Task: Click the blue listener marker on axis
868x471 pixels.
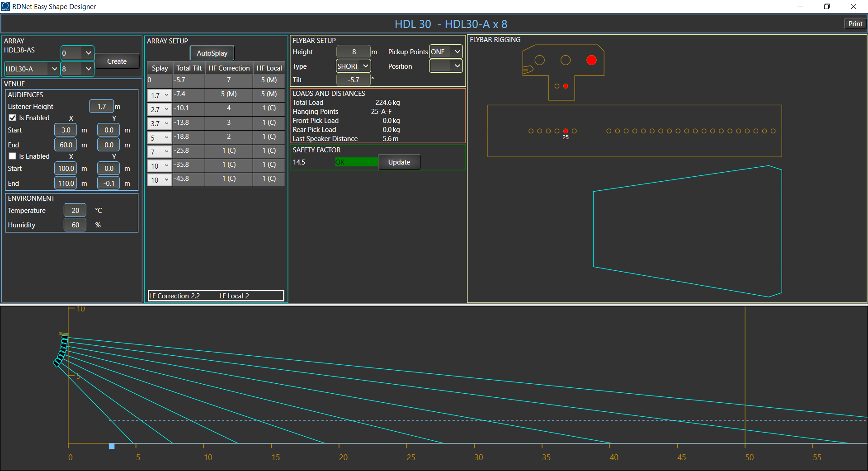Action: [x=112, y=446]
